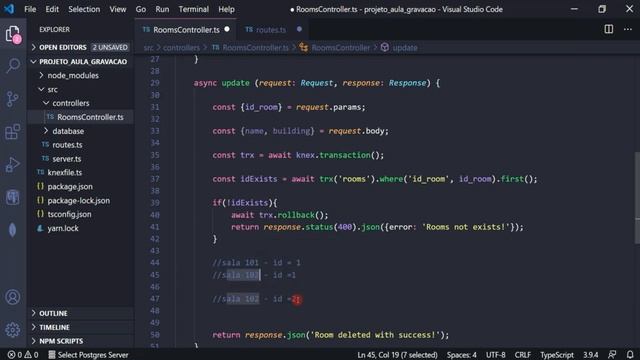This screenshot has height=360, width=640.
Task: Open the Edit menu
Action: pyautogui.click(x=52, y=9)
